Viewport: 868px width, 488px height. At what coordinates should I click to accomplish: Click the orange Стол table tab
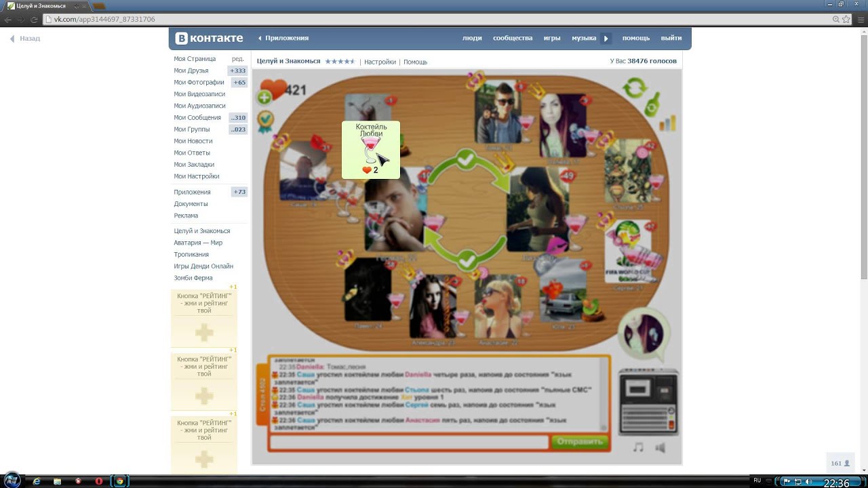click(x=262, y=394)
